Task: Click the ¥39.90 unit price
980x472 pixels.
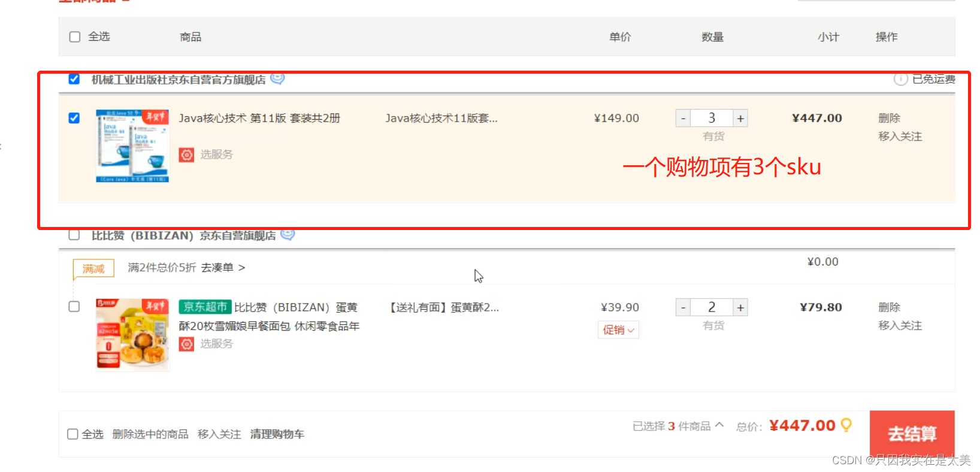Action: coord(620,307)
